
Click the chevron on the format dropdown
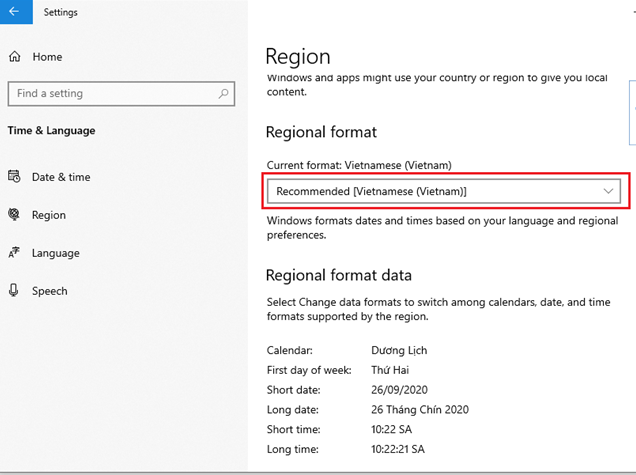[x=609, y=190]
